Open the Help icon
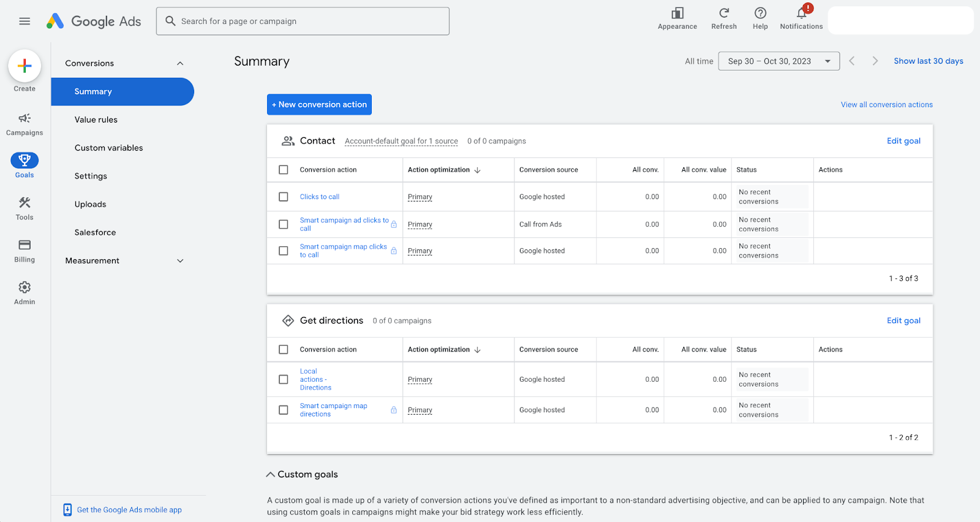 click(x=760, y=13)
